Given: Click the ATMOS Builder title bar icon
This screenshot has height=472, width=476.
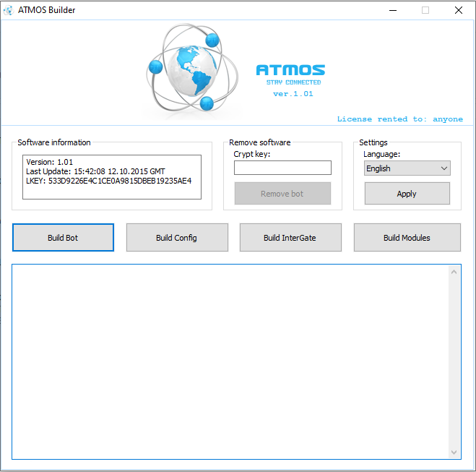Looking at the screenshot, I should pyautogui.click(x=8, y=10).
